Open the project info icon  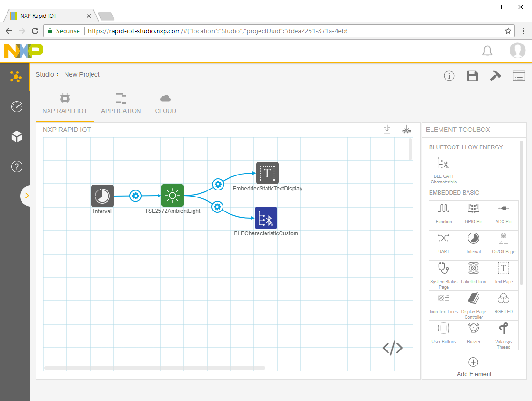pos(449,76)
